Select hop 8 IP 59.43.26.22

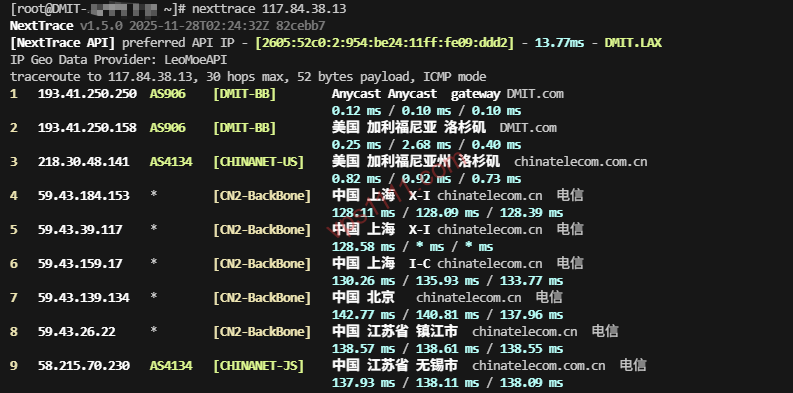(76, 331)
